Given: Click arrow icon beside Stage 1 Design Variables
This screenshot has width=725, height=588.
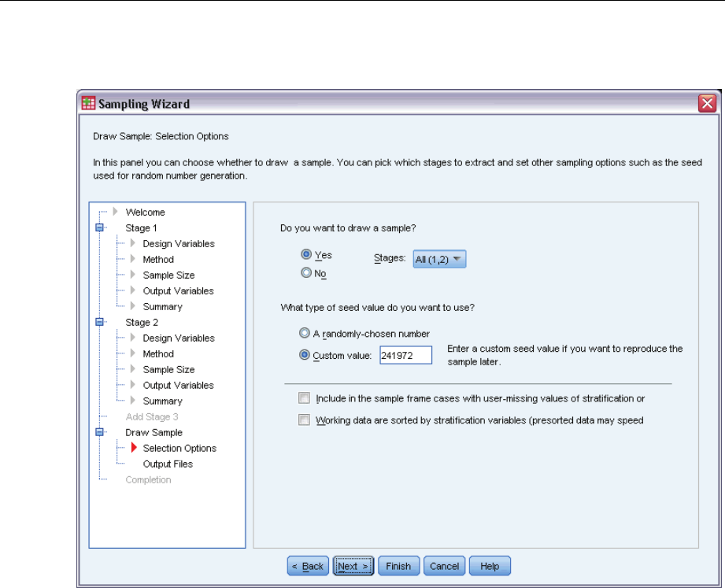Looking at the screenshot, I should pyautogui.click(x=133, y=243).
